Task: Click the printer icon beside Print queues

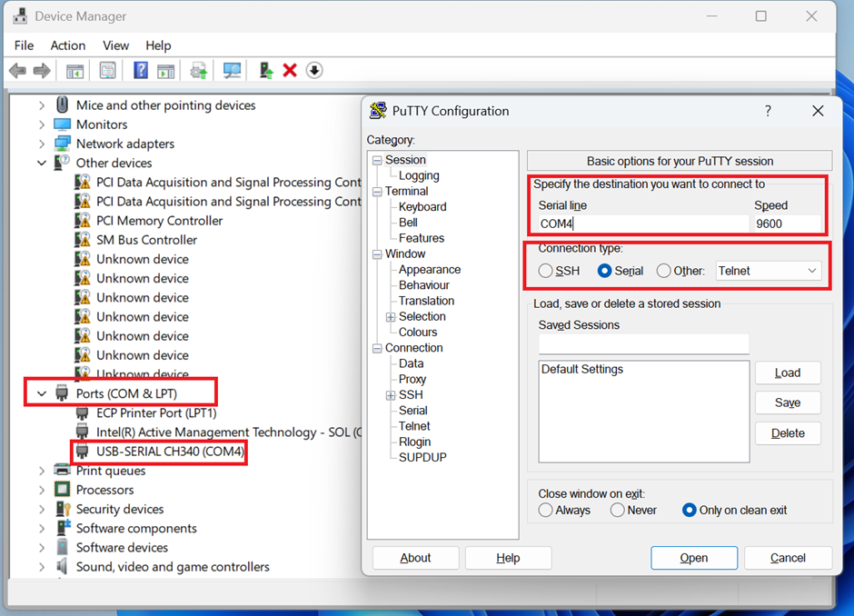Action: (62, 470)
